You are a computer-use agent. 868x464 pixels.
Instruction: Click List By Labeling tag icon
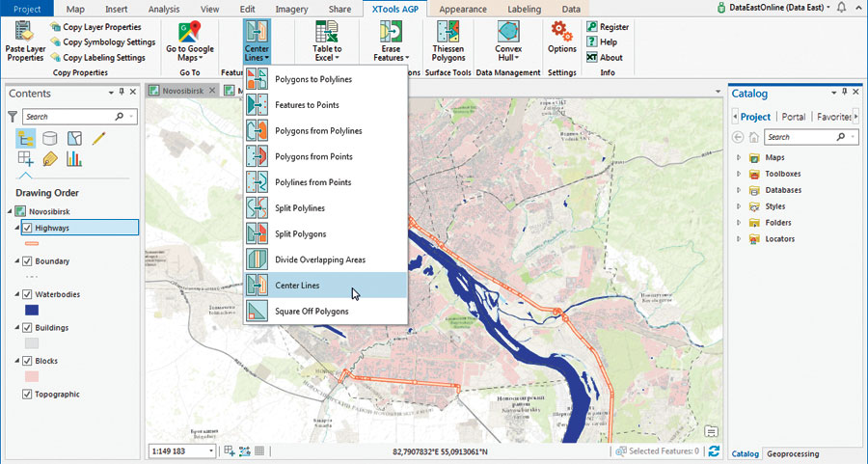50,159
